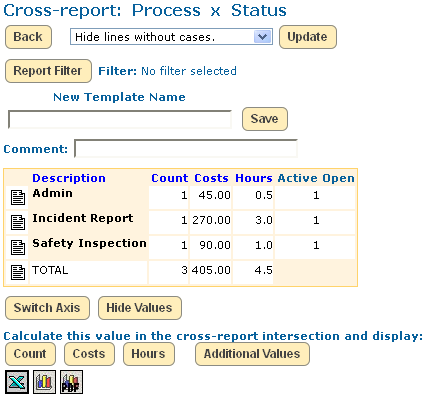The height and width of the screenshot is (400, 427).
Task: Click the Back button
Action: pyautogui.click(x=28, y=37)
